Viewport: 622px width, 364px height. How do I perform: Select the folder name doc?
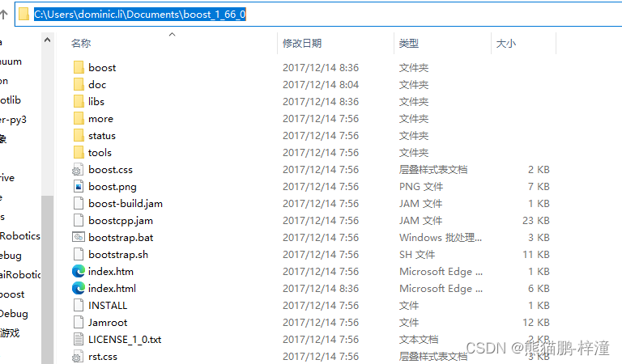[x=97, y=85]
